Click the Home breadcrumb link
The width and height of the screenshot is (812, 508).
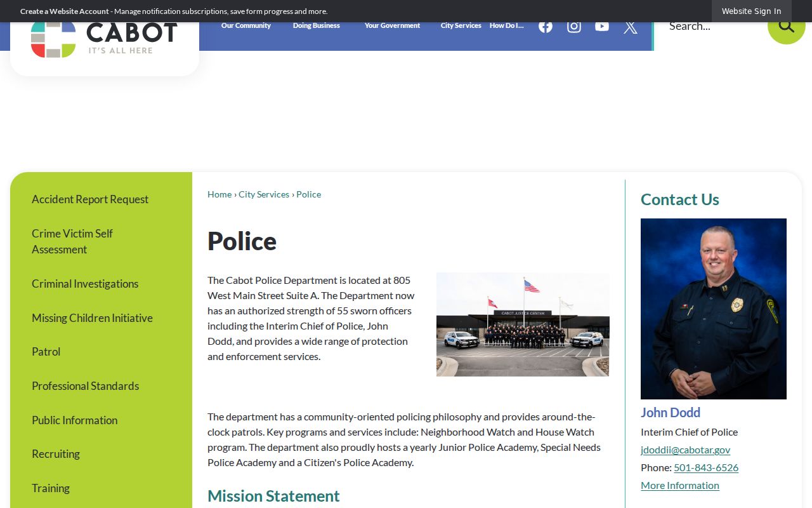point(219,194)
